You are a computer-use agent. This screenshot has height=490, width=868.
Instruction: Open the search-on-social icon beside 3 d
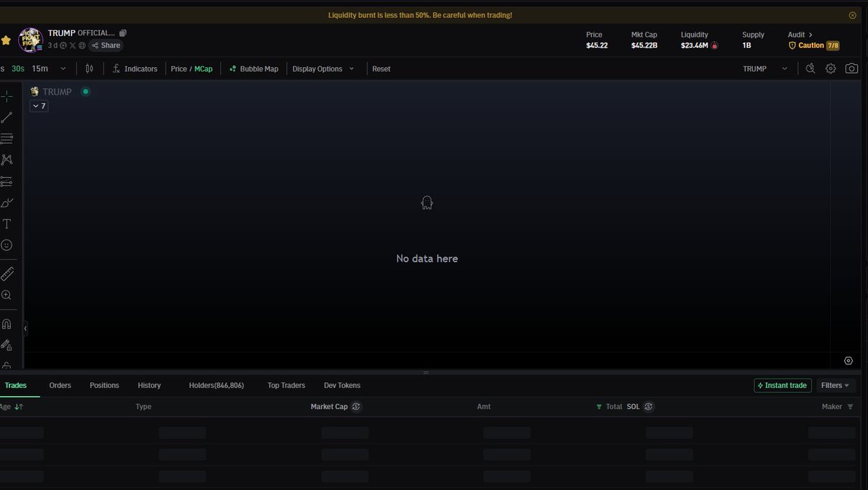point(63,46)
